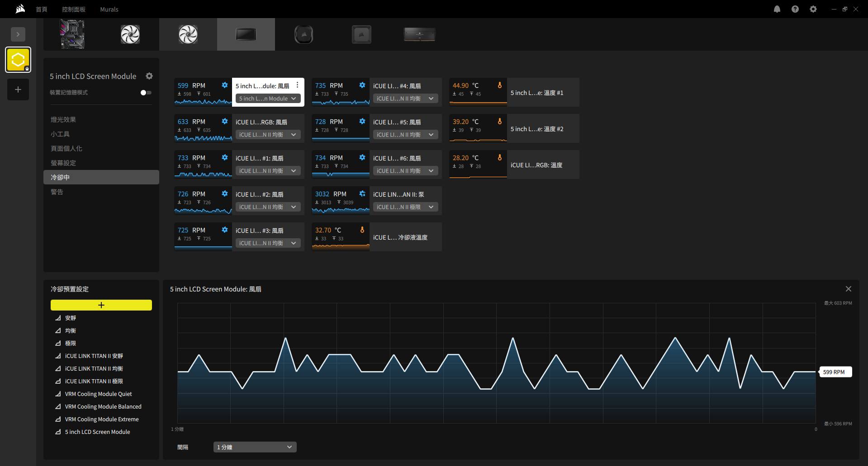Select the 5 inch 溫度 #2 sensor card
The height and width of the screenshot is (466, 868).
[514, 128]
